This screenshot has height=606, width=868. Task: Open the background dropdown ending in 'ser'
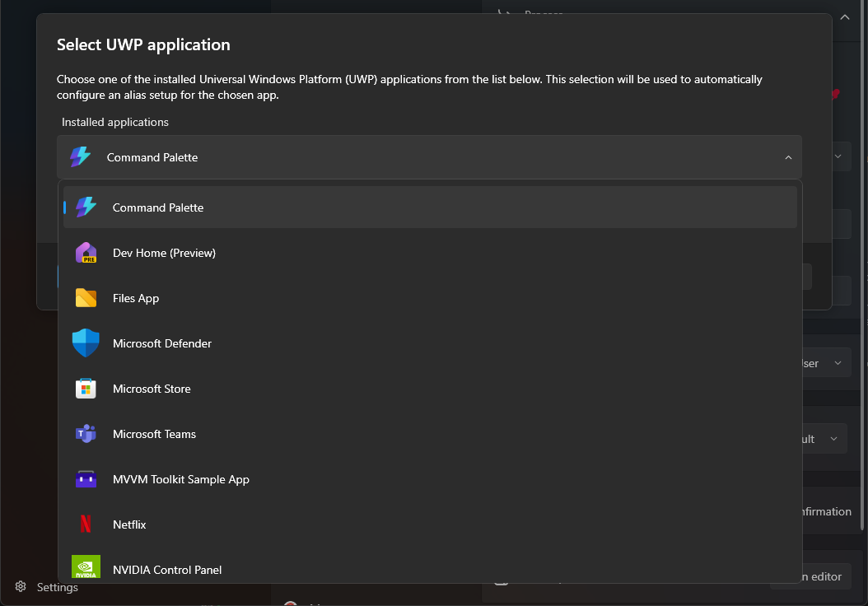[x=827, y=363]
